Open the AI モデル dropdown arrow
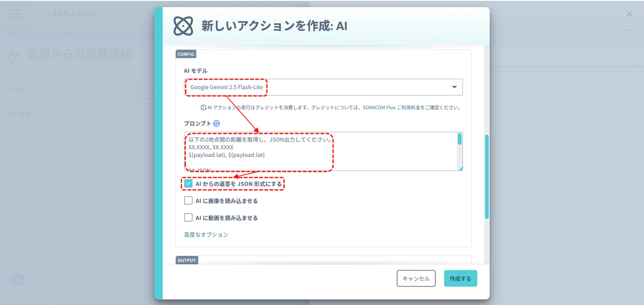Image resolution: width=644 pixels, height=305 pixels. pos(454,87)
